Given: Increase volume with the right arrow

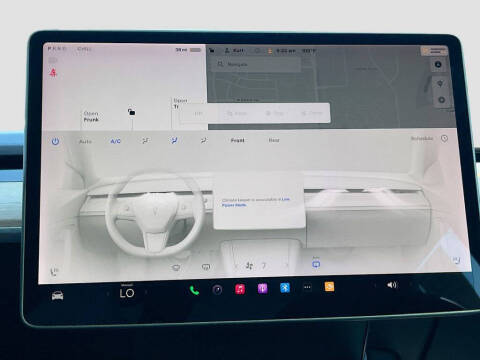Looking at the screenshot, I should (x=411, y=284).
